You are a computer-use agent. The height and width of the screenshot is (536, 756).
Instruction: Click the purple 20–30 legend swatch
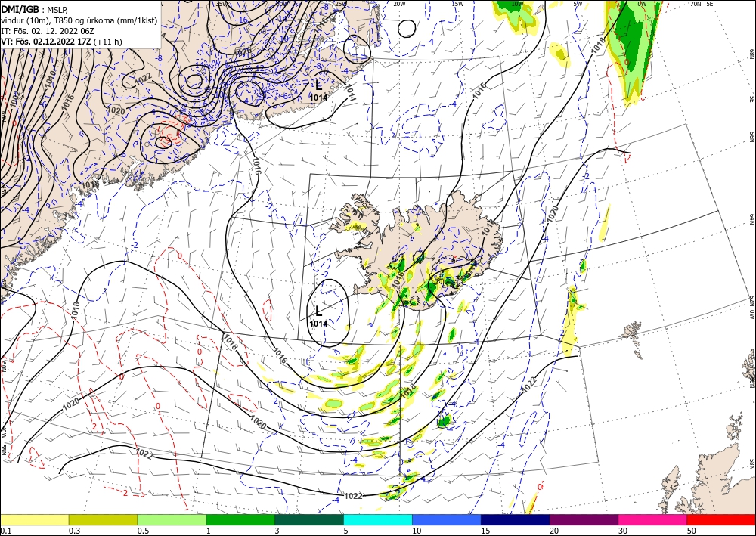(584, 519)
